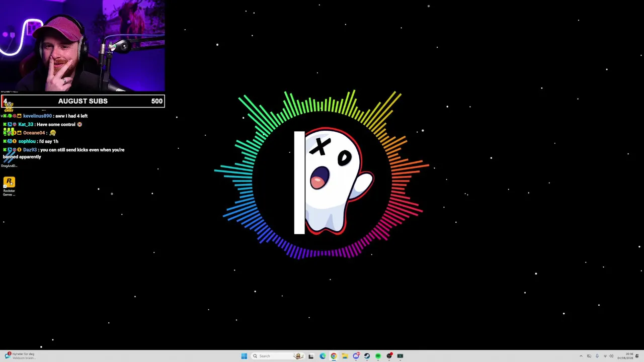Click the owl image in the Search box
This screenshot has width=644, height=362.
[298, 356]
